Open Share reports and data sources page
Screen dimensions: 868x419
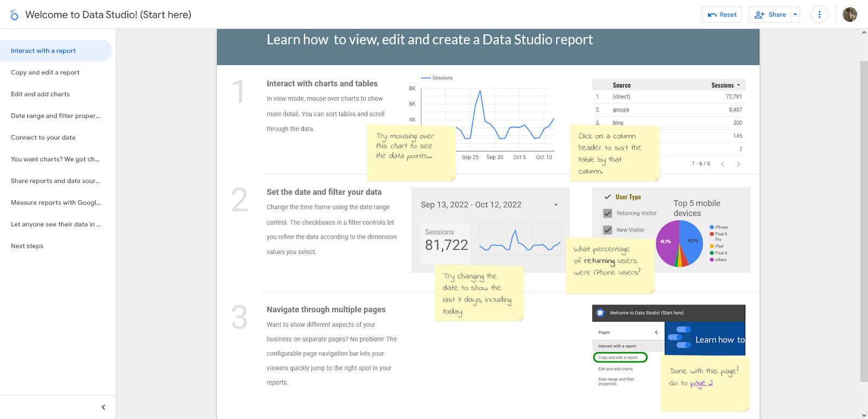(x=56, y=181)
